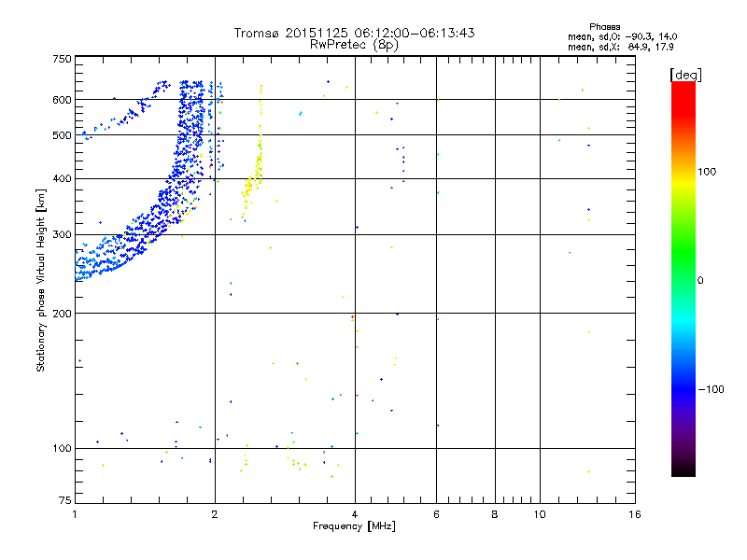Viewport: 747px width, 560px height.
Task: Click the y-axis '400' tick label
Action: coord(63,179)
